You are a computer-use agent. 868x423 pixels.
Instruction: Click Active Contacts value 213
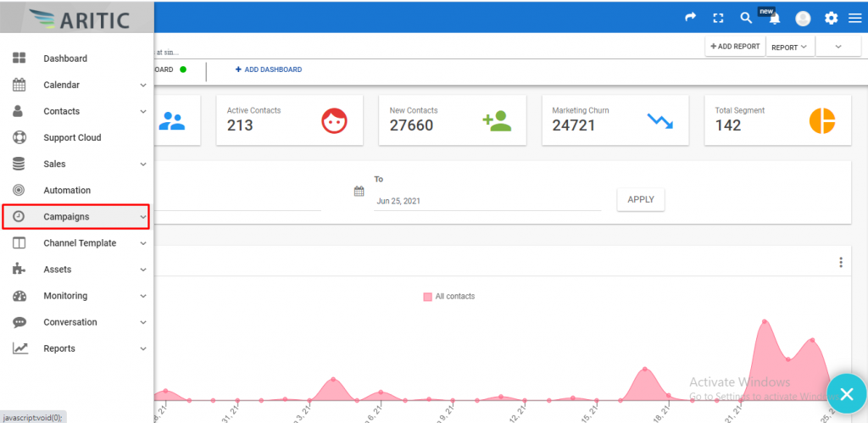click(x=240, y=125)
